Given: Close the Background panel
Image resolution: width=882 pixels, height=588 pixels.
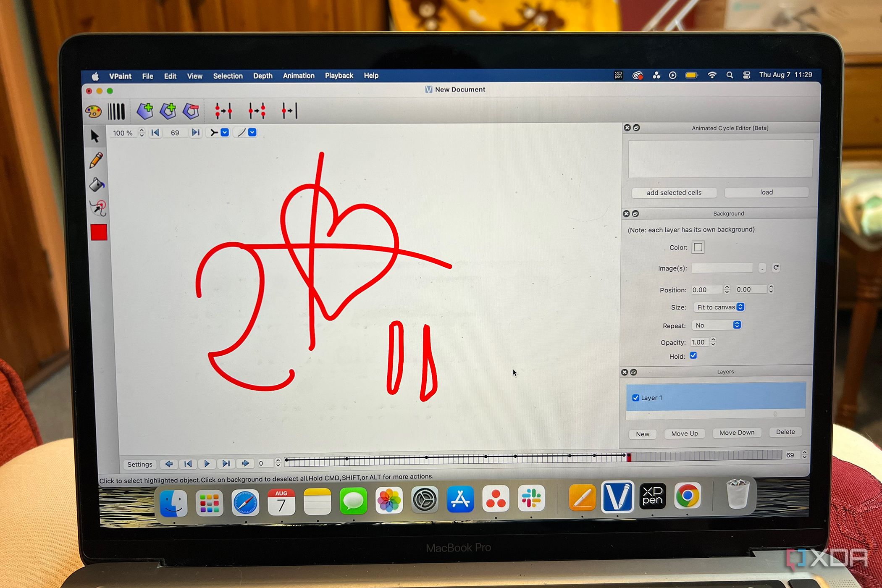Looking at the screenshot, I should [626, 214].
